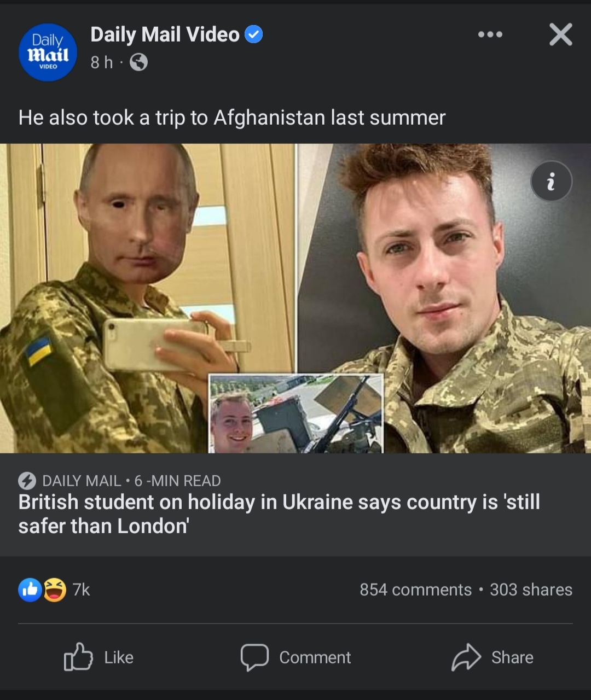Like the post
The width and height of the screenshot is (591, 700).
tap(99, 657)
